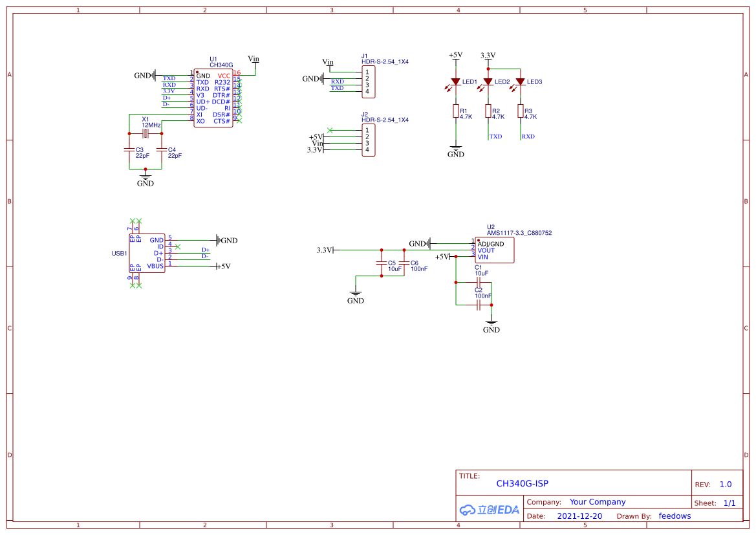Click the RXD net label below R3
Screen dimensions: 756x535
(x=528, y=136)
